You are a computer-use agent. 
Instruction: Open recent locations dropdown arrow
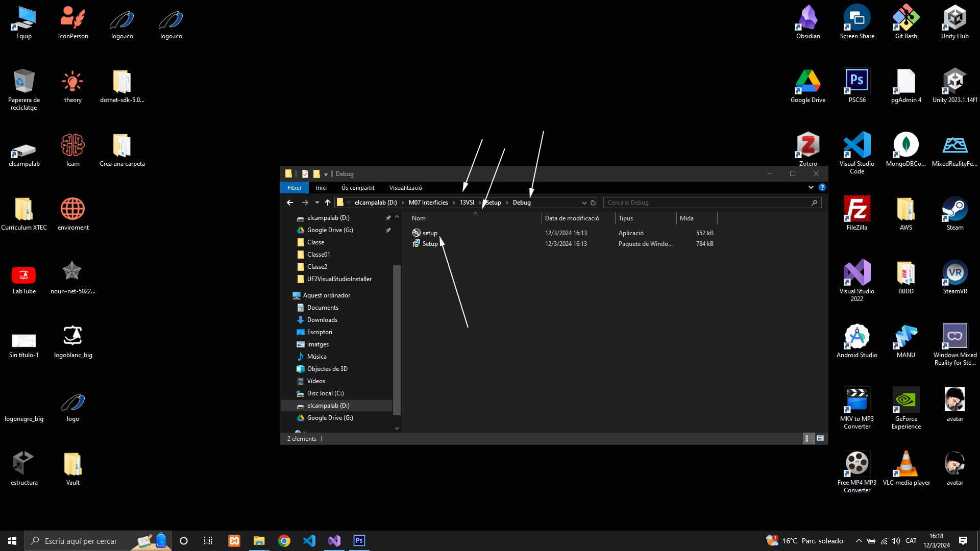pyautogui.click(x=317, y=203)
